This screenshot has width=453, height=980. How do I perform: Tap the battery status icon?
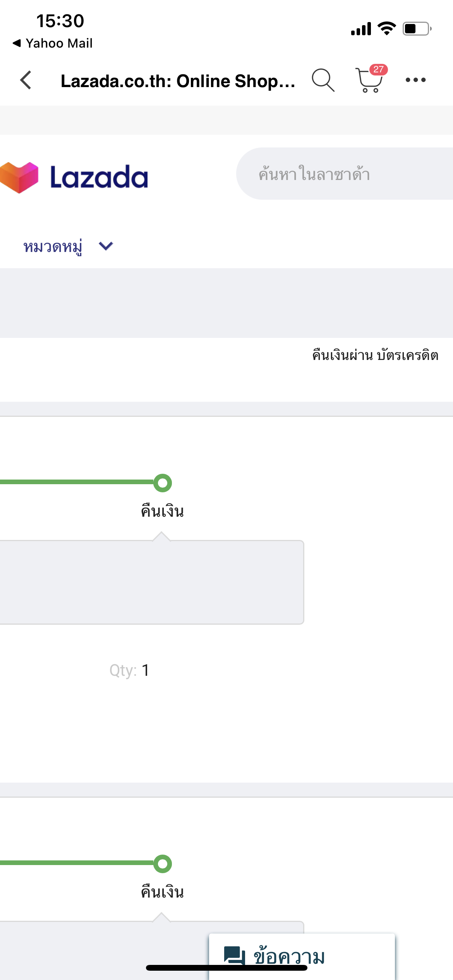(x=417, y=29)
